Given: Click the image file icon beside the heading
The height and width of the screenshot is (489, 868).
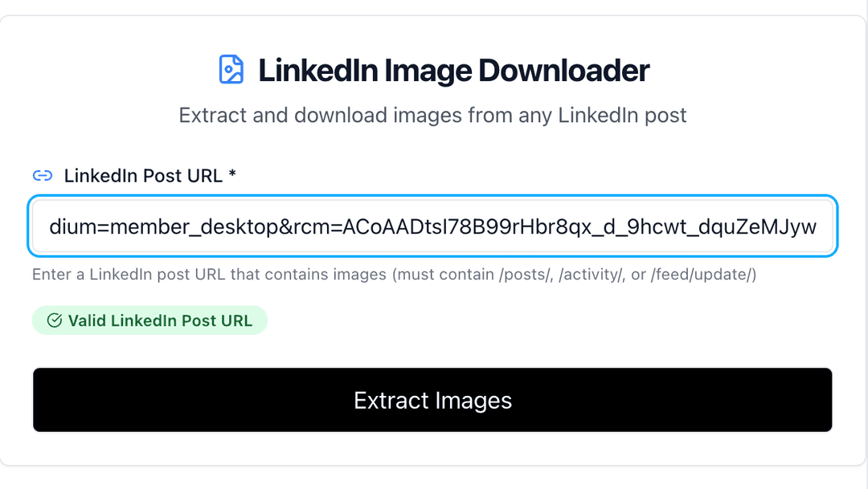Looking at the screenshot, I should [231, 70].
